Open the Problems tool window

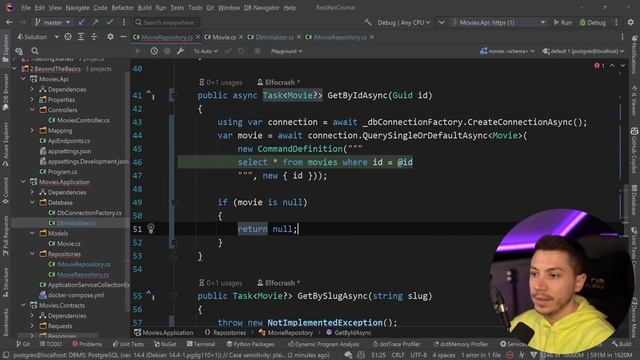click(87, 344)
